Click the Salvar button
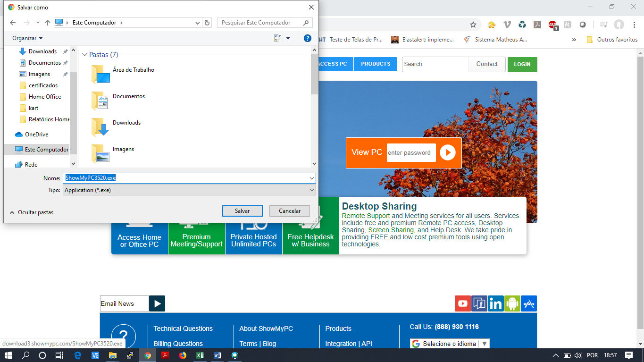The image size is (644, 362). [x=243, y=211]
